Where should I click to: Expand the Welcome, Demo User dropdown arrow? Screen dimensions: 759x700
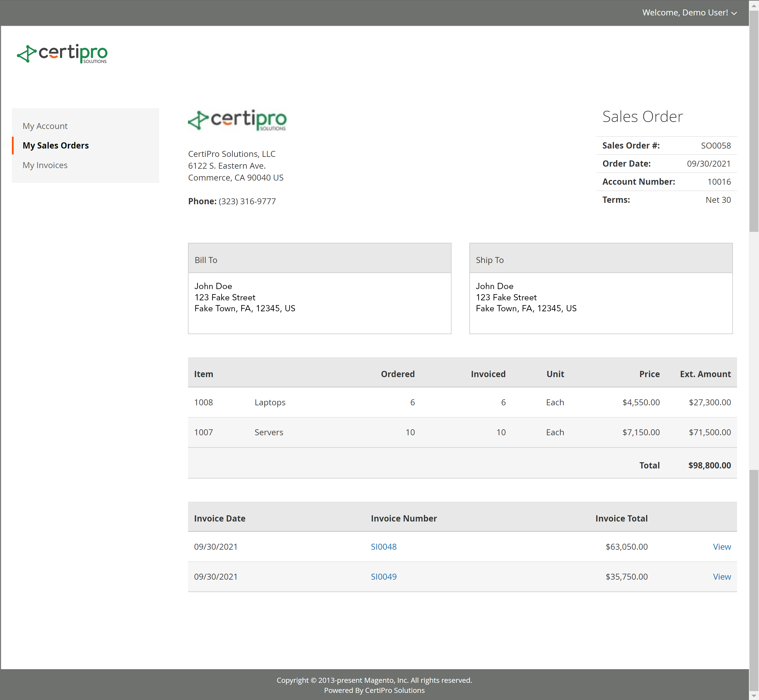click(734, 13)
